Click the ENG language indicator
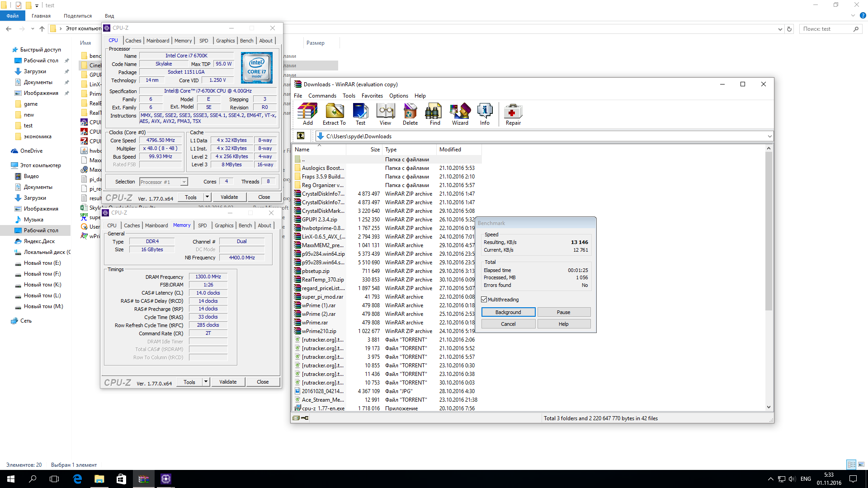868x488 pixels. pyautogui.click(x=806, y=479)
